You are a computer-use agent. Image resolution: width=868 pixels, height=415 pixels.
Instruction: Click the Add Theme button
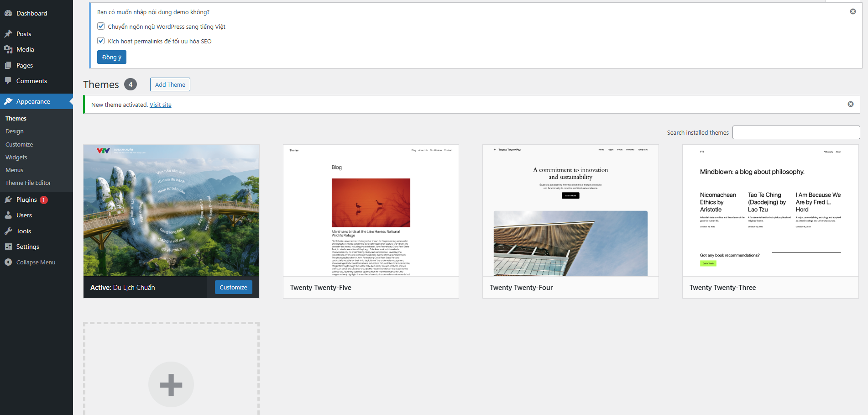170,84
